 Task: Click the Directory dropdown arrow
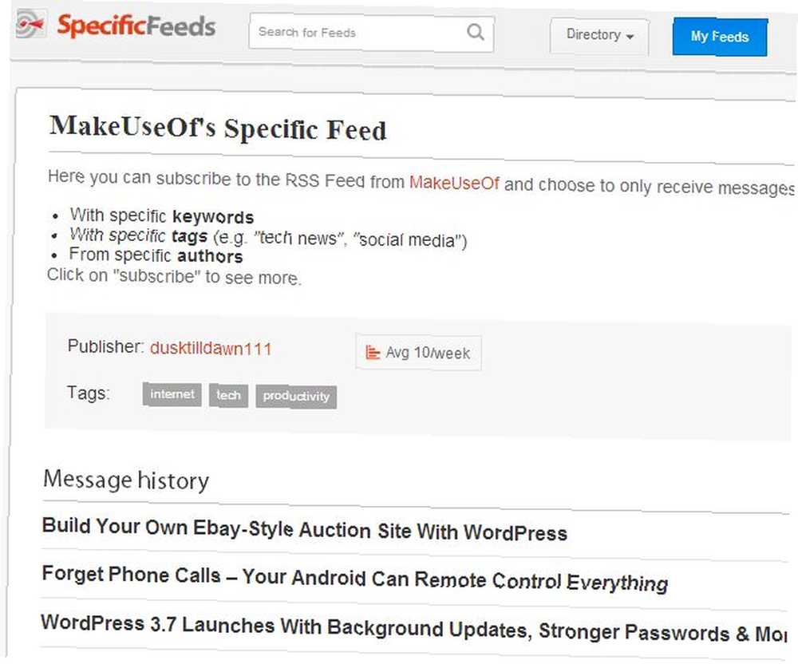pyautogui.click(x=630, y=37)
